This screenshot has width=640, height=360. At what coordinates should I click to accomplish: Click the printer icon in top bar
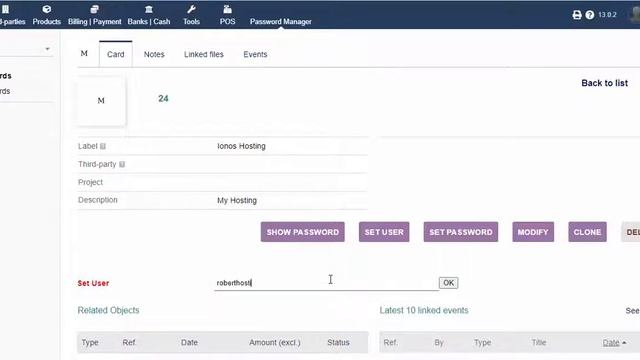pos(577,15)
